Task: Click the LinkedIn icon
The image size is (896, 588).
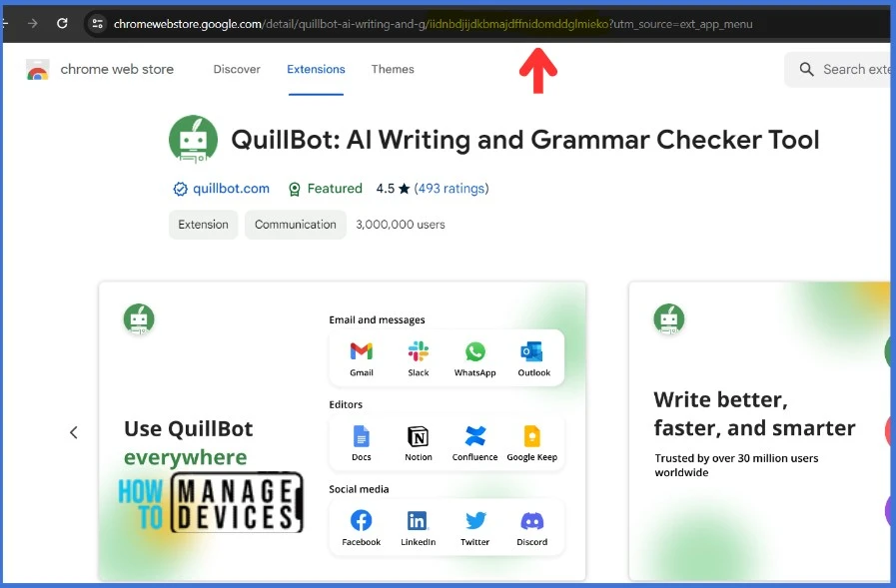Action: point(418,521)
